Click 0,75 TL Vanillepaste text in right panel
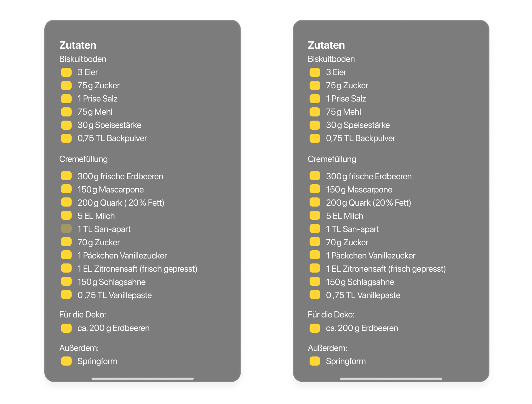Image resolution: width=532 pixels, height=404 pixels. (x=363, y=295)
